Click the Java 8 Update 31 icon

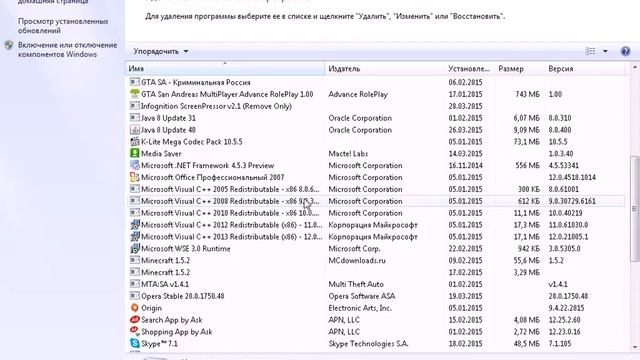click(135, 118)
